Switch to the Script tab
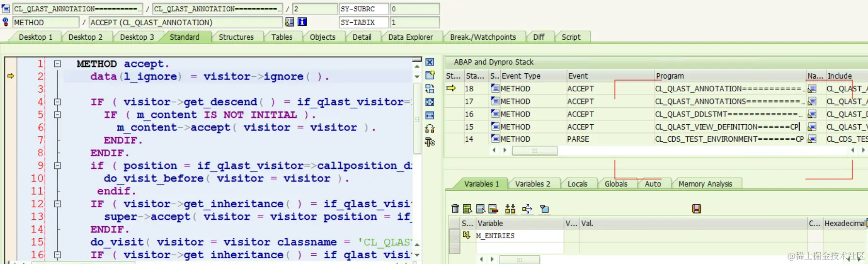Viewport: 868px width, 264px height. (x=571, y=37)
